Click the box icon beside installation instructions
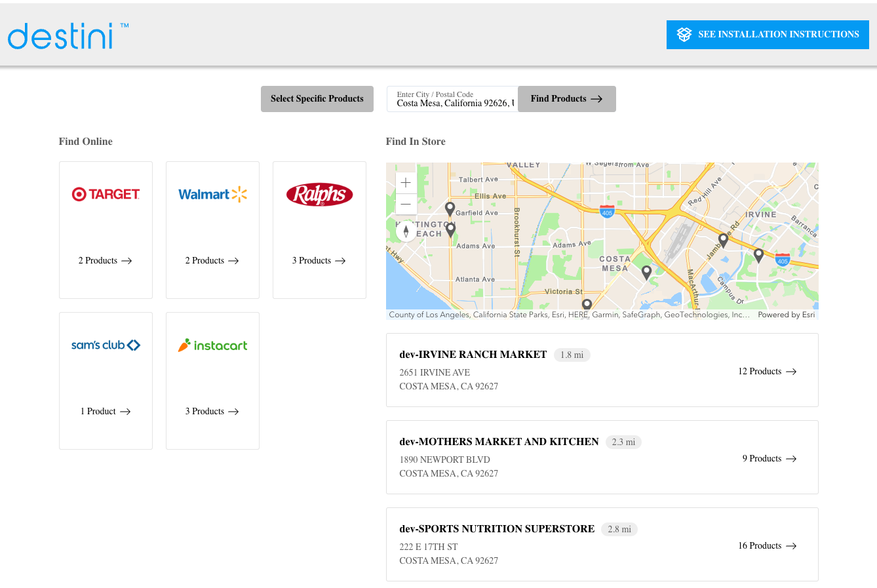877x588 pixels. pos(684,35)
